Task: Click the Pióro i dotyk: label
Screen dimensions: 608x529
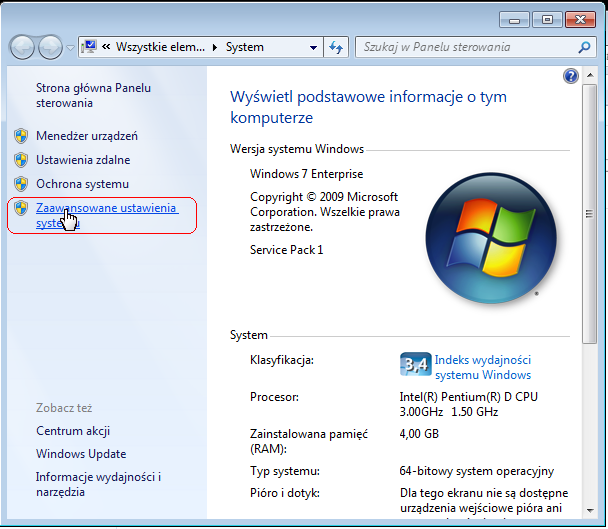Action: [x=285, y=493]
